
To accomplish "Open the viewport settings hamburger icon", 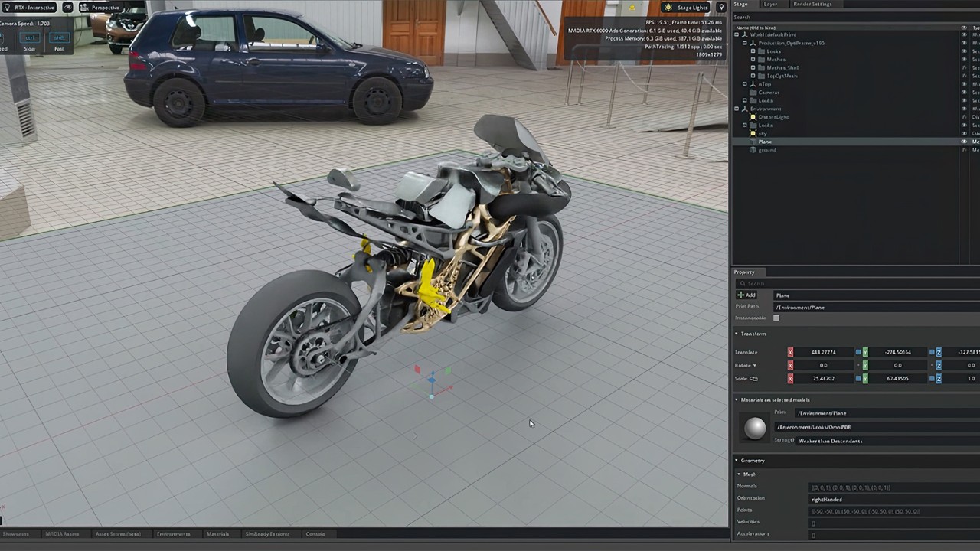I will click(x=67, y=8).
